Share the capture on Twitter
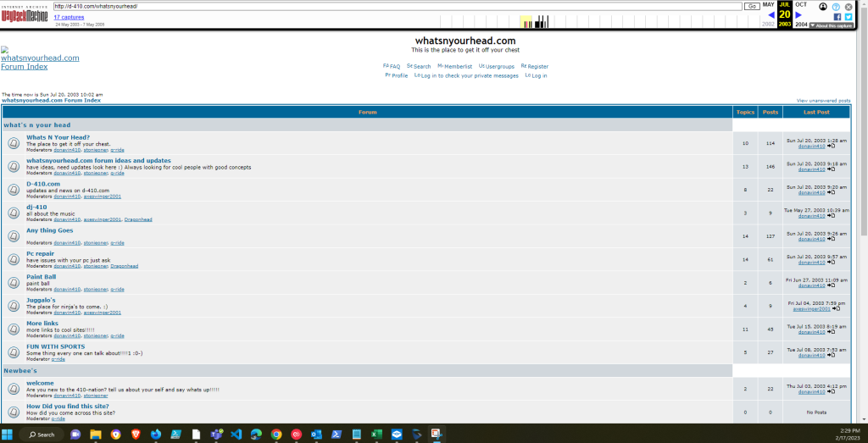868x443 pixels. click(849, 17)
